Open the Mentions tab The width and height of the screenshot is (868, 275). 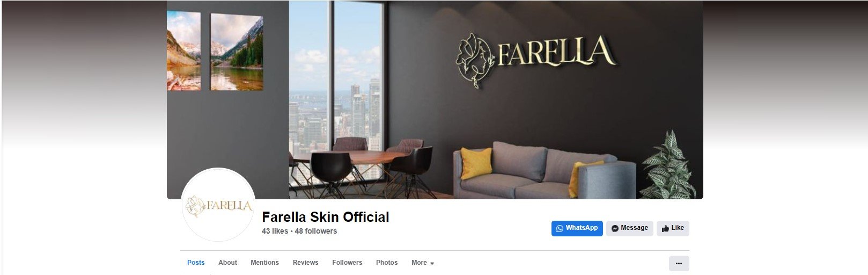click(x=264, y=263)
